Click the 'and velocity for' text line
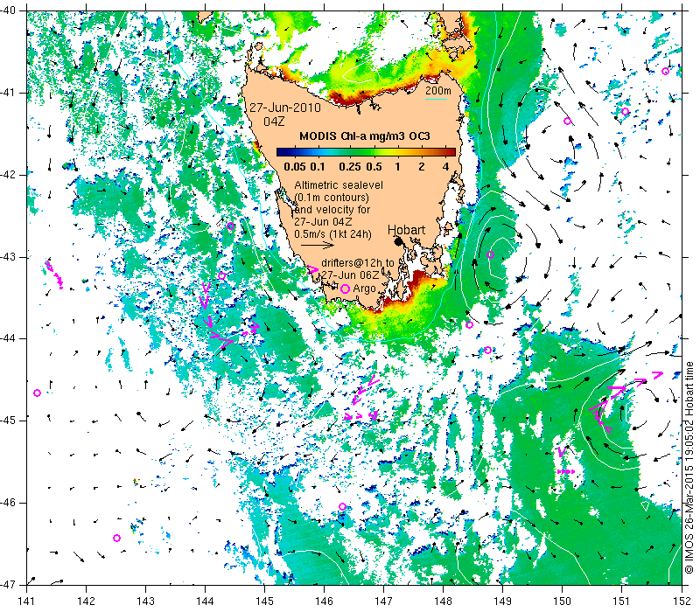700x612 pixels. coord(332,209)
